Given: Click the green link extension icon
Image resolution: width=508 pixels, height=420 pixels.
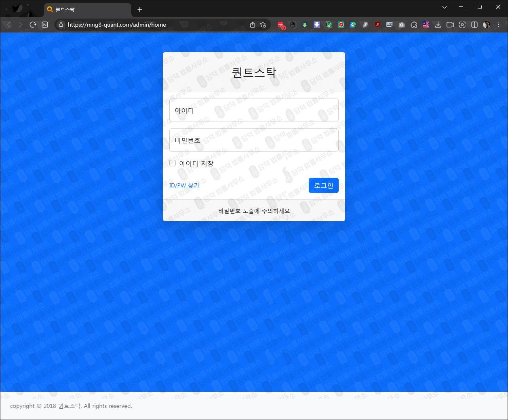Looking at the screenshot, I should tap(329, 25).
